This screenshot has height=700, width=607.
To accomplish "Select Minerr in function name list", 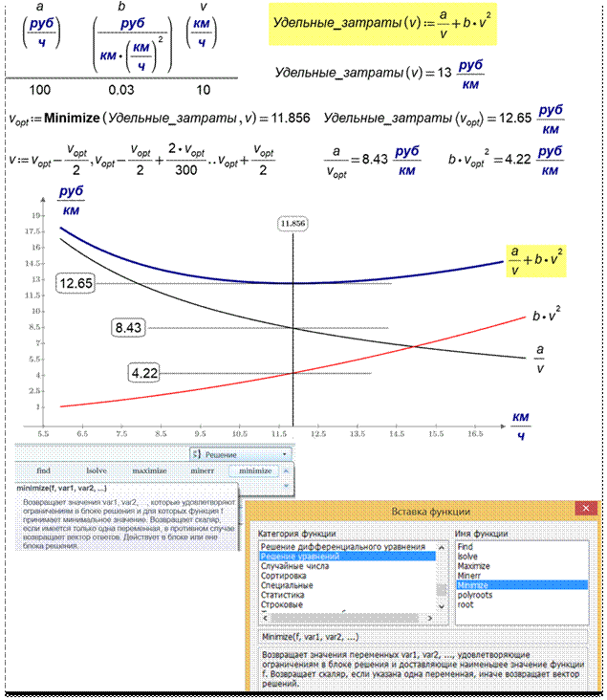I will [468, 576].
